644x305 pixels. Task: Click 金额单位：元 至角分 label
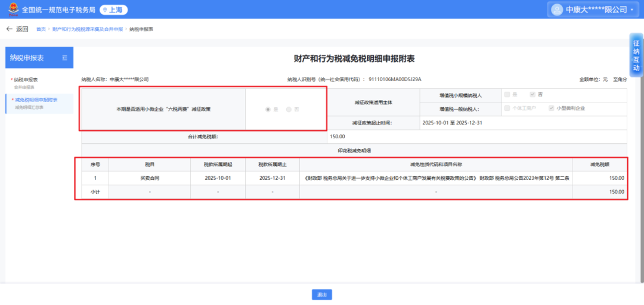(603, 79)
